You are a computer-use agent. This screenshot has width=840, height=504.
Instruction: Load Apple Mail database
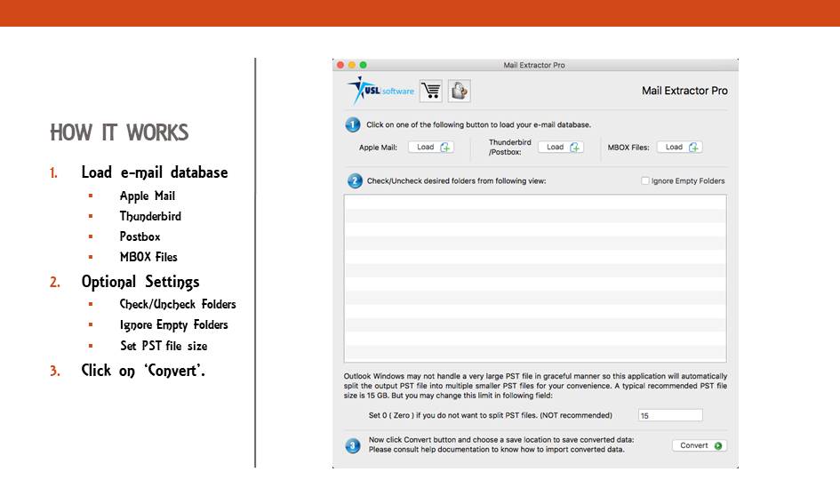431,147
